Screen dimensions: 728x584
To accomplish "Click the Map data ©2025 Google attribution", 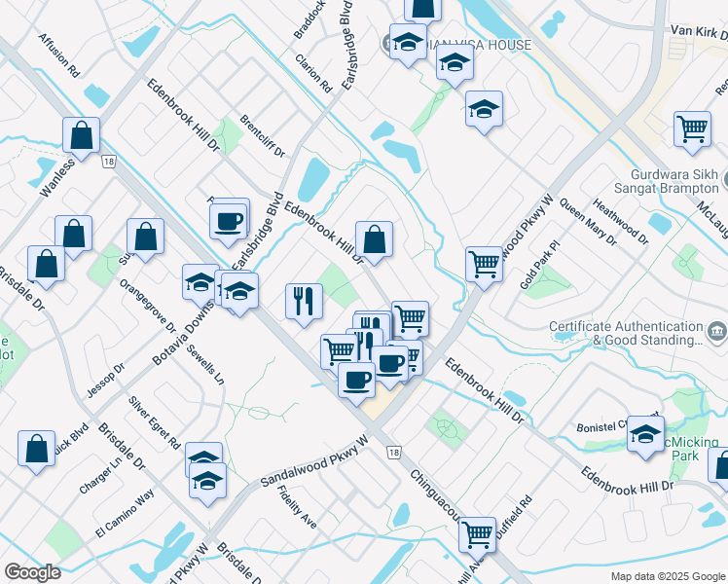I will (667, 576).
